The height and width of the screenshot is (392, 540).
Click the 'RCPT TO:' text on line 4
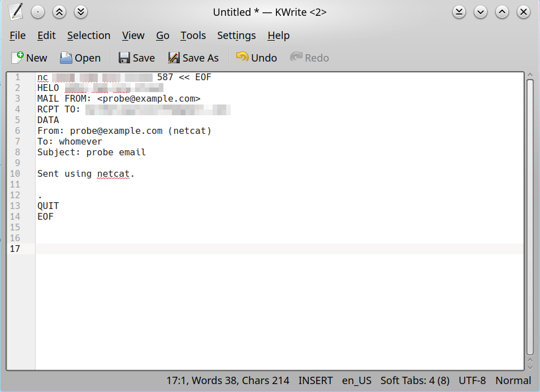pyautogui.click(x=59, y=110)
